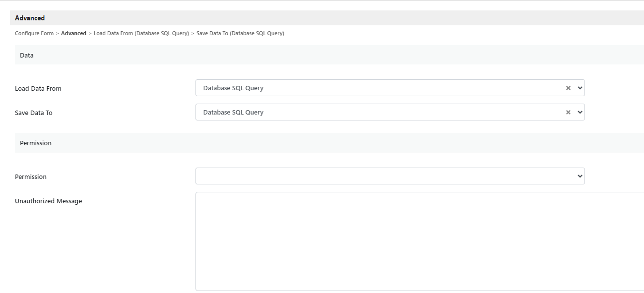
Task: Click the Load Data From selected value
Action: point(233,88)
